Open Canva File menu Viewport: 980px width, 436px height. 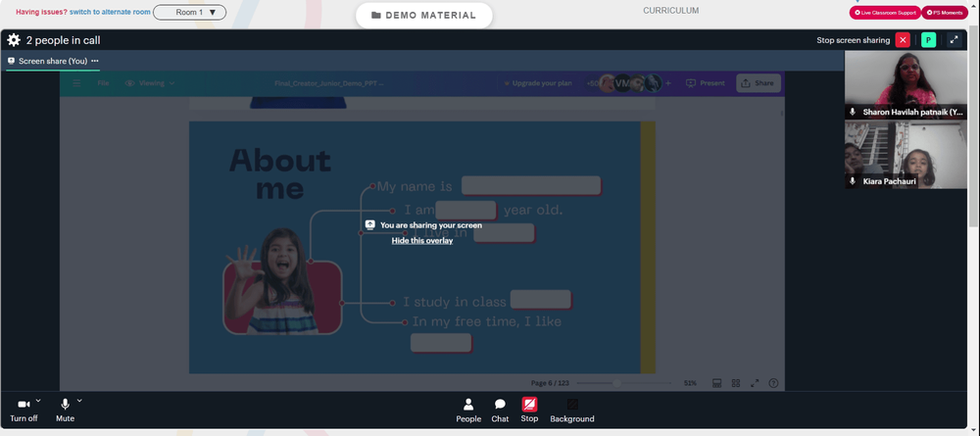103,83
